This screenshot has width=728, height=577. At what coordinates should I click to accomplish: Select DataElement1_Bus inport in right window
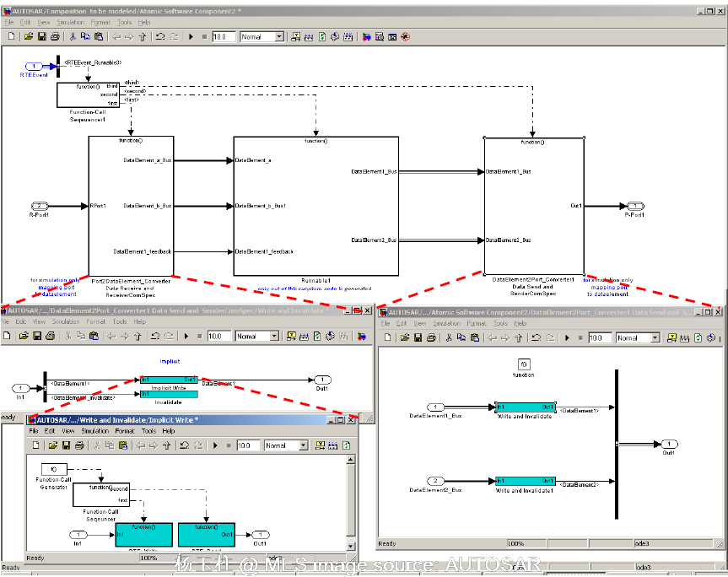pos(435,407)
